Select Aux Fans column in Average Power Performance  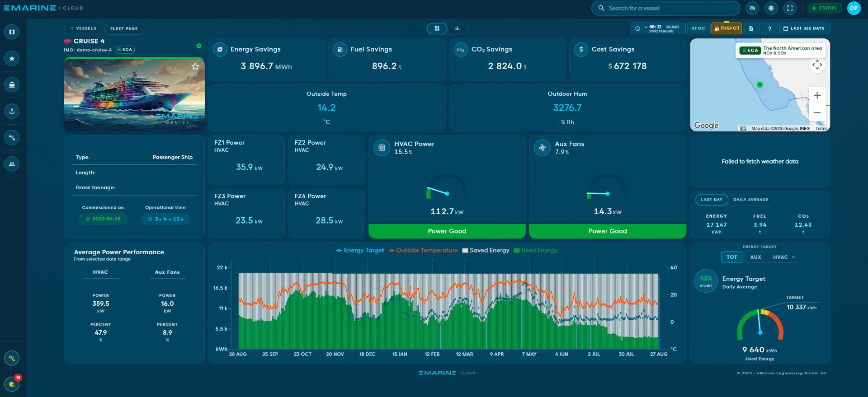(x=167, y=272)
